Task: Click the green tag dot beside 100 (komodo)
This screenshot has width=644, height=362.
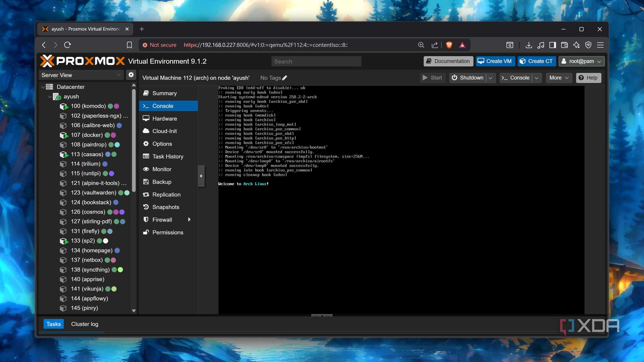Action: (110, 106)
